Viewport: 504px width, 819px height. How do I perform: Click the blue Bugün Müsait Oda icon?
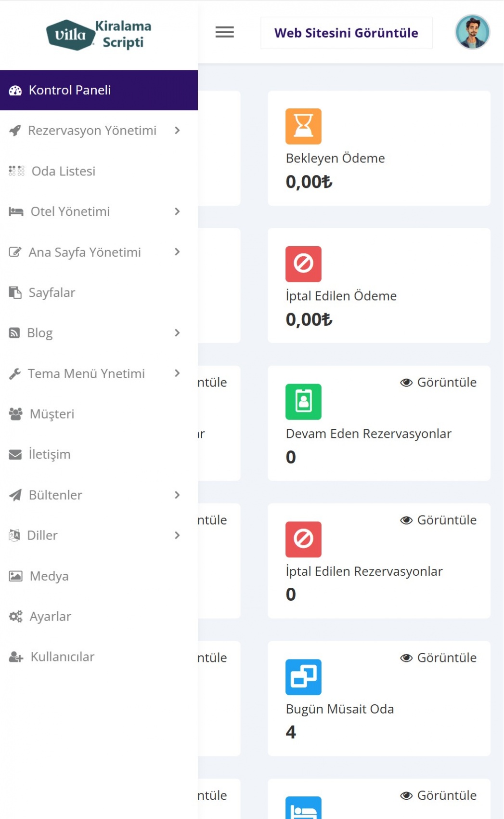coord(303,677)
